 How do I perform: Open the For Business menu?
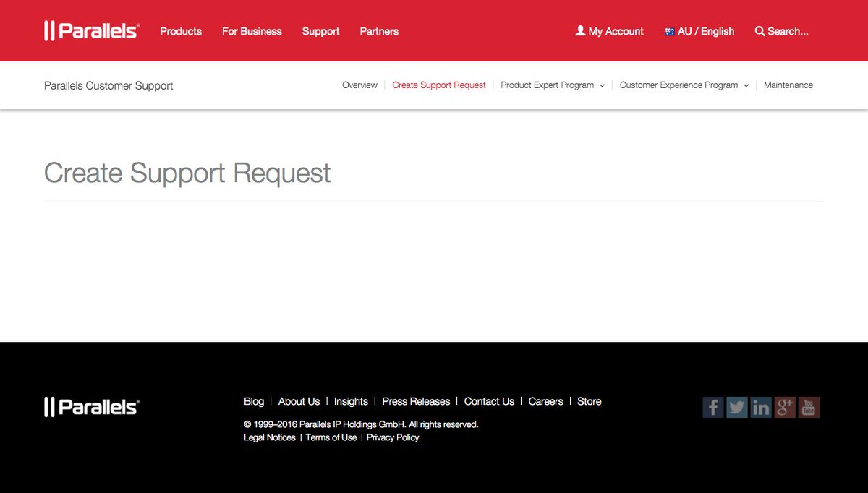click(x=252, y=31)
